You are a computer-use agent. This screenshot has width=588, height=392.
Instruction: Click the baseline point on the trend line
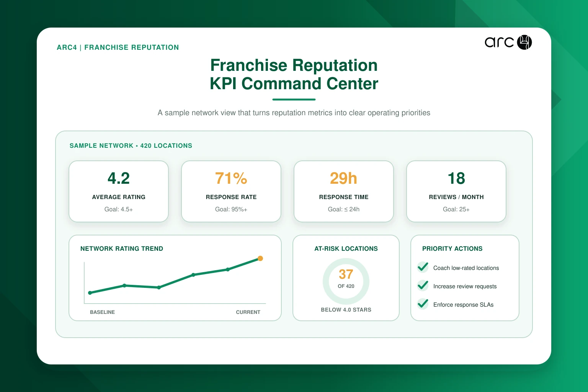[90, 293]
